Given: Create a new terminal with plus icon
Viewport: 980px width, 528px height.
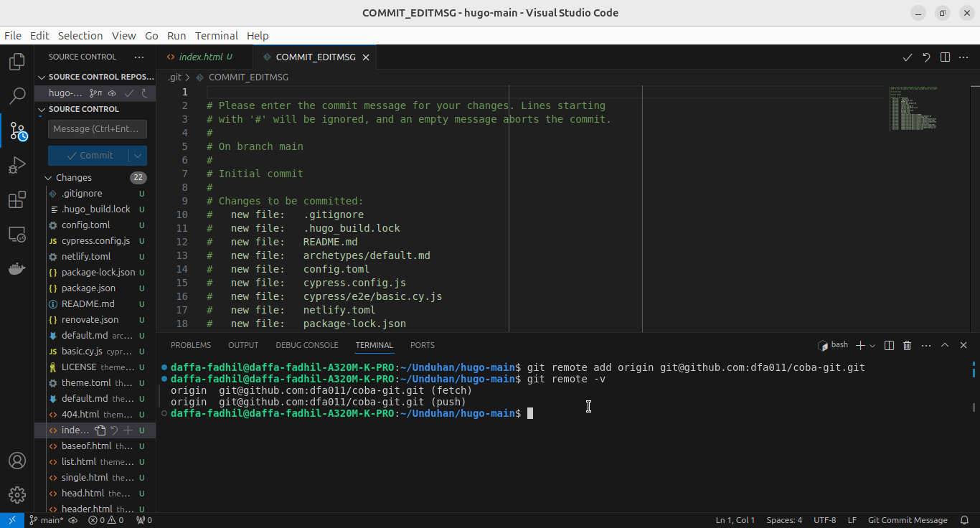Looking at the screenshot, I should [861, 345].
